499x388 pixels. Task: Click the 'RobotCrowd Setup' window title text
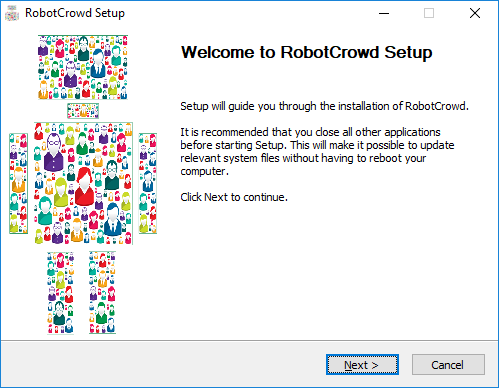pos(75,13)
